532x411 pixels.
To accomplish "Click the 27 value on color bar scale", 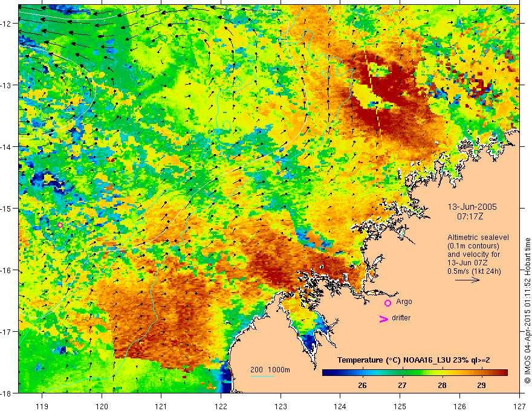I will pyautogui.click(x=402, y=385).
